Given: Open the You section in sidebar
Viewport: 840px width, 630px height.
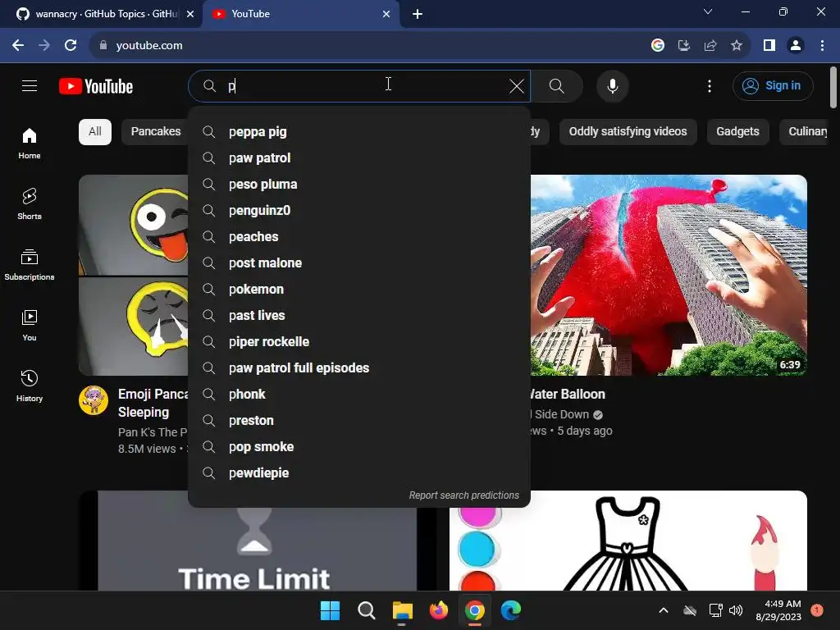Looking at the screenshot, I should coord(30,325).
